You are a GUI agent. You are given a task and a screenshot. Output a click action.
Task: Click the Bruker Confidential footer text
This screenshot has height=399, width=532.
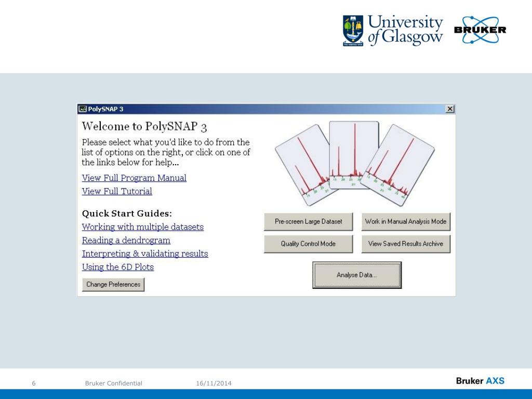pos(114,383)
